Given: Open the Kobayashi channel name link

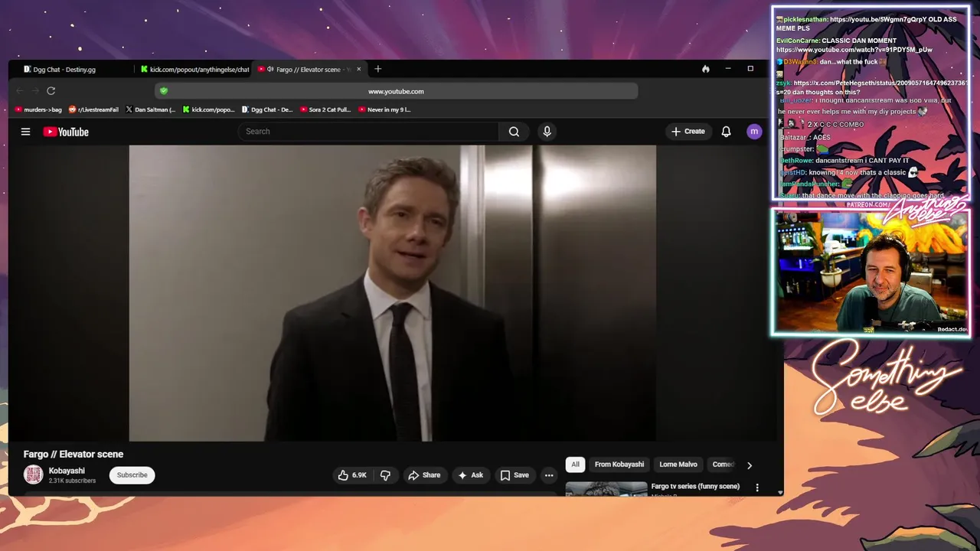Looking at the screenshot, I should [x=67, y=471].
